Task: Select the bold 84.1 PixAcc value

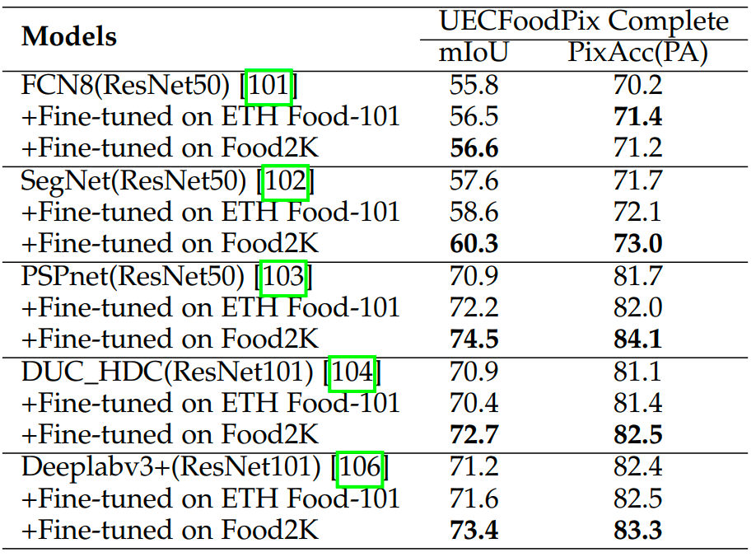Action: 637,339
